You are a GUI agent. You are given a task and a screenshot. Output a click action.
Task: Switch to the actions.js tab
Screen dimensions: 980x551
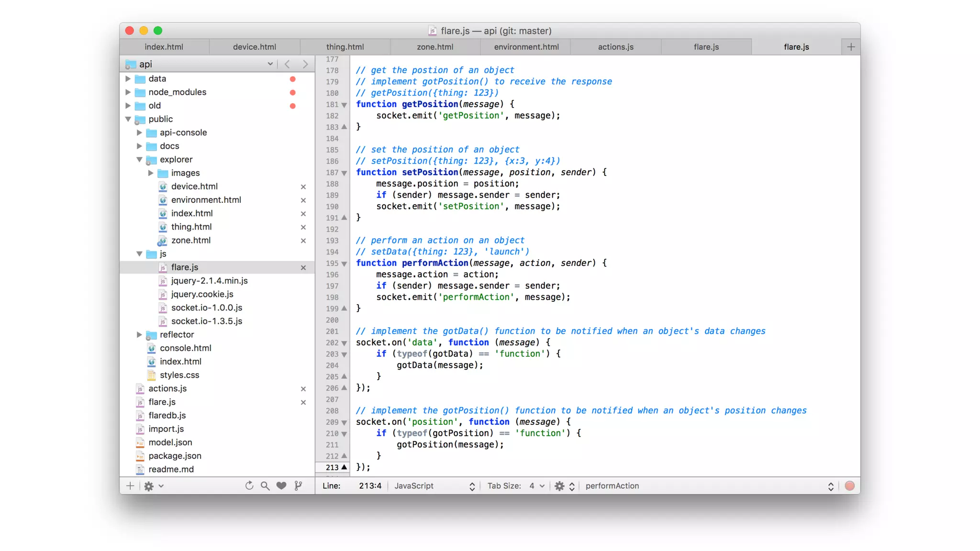click(x=615, y=47)
